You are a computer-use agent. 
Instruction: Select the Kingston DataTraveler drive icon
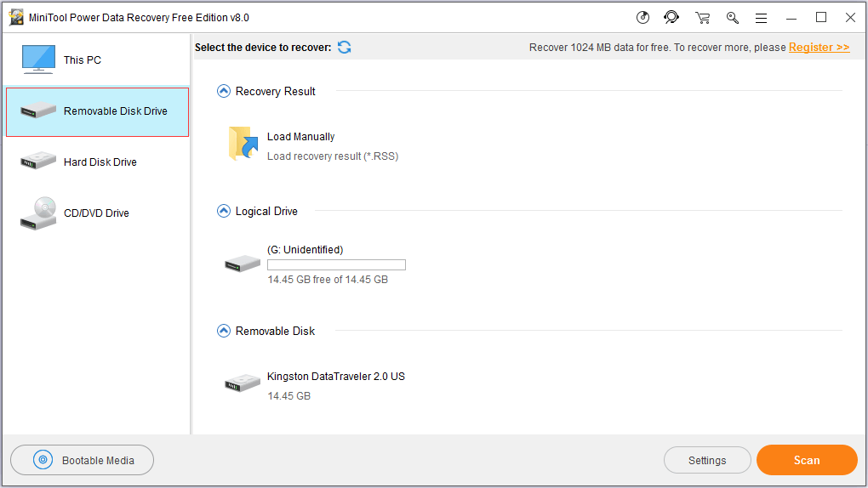[243, 383]
